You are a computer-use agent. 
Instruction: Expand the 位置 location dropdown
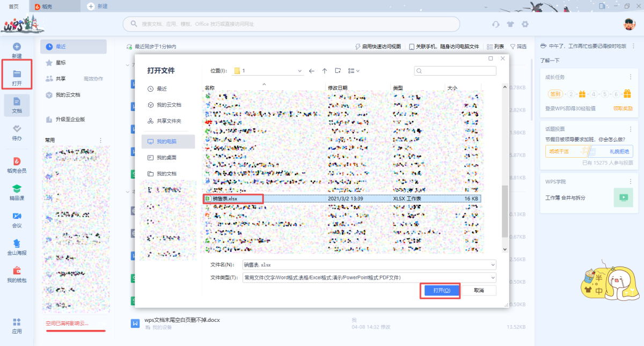tap(299, 71)
